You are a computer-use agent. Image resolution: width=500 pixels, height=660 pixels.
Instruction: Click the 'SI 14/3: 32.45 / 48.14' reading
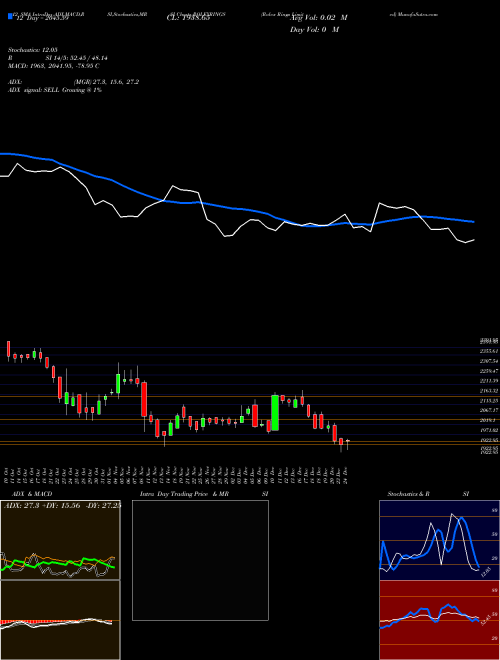coord(76,58)
